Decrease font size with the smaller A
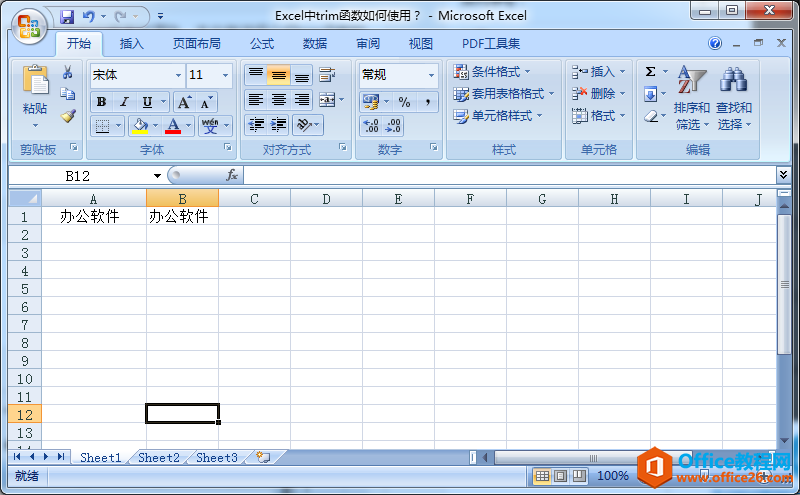 pos(206,102)
